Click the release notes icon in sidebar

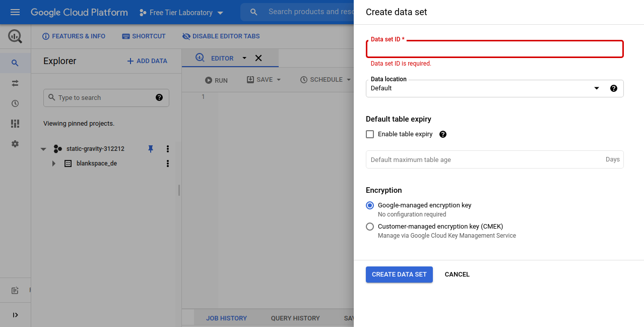click(x=15, y=291)
